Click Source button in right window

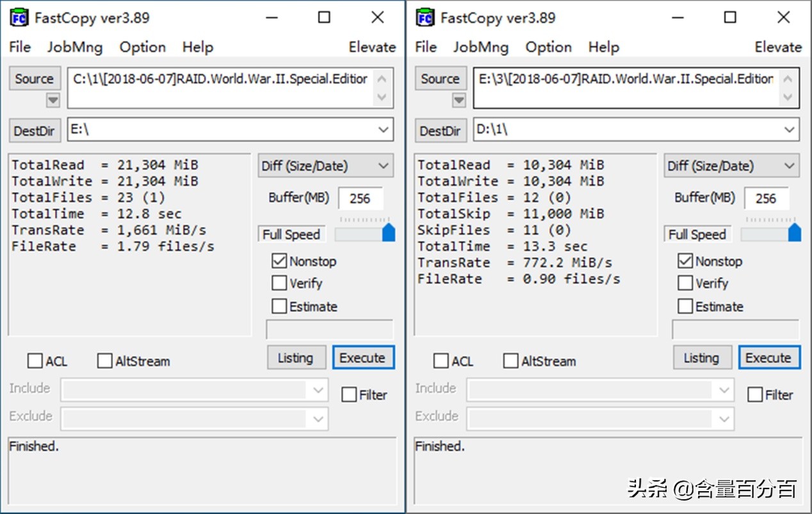pyautogui.click(x=441, y=79)
